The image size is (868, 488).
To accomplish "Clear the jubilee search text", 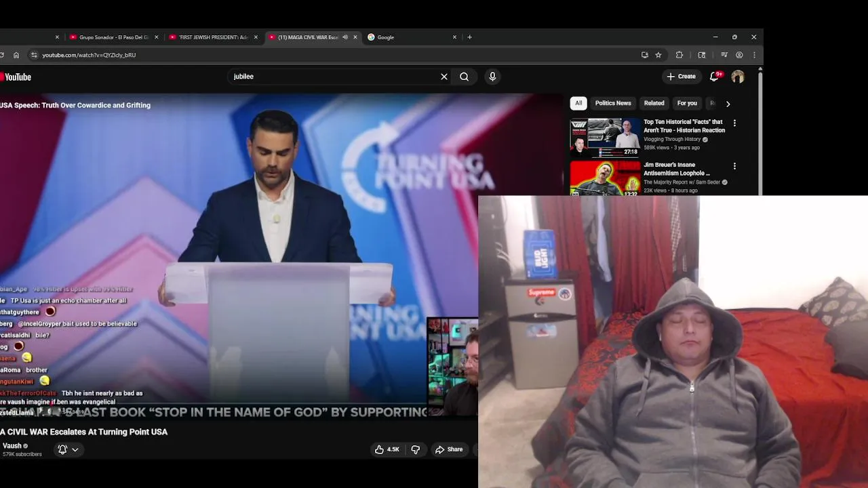I will (x=444, y=77).
